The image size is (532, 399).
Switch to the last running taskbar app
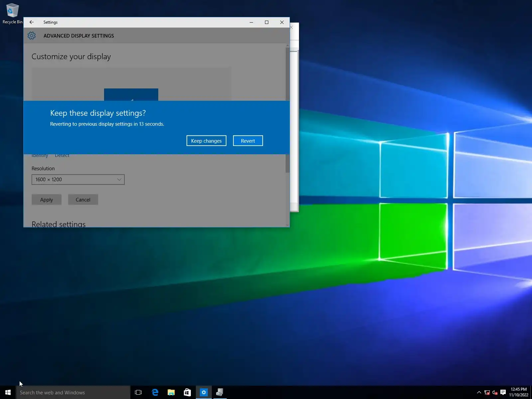(220, 392)
